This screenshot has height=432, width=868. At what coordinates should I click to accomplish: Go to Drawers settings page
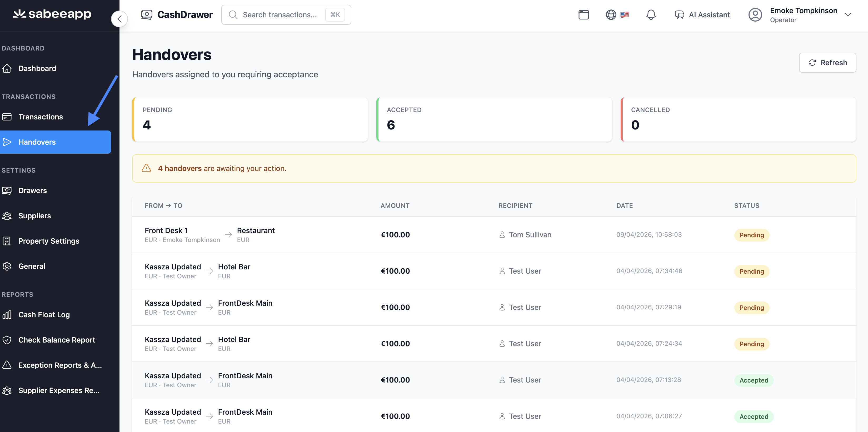32,190
